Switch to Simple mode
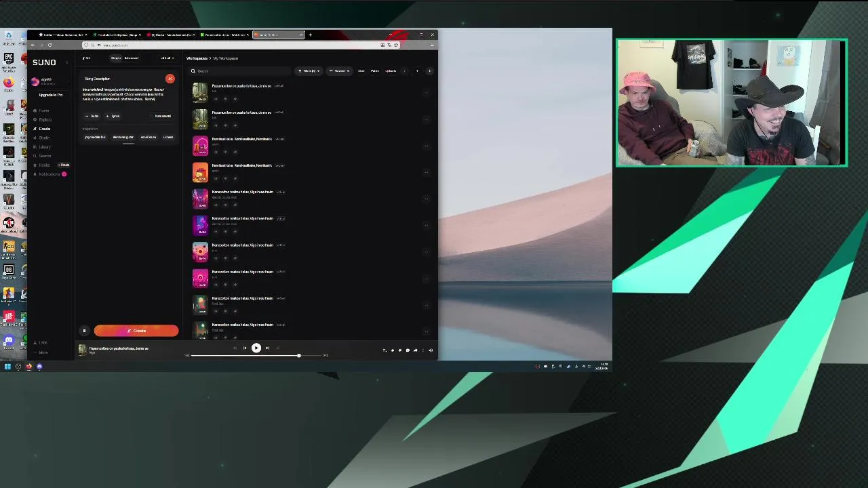The height and width of the screenshot is (488, 868). point(116,58)
